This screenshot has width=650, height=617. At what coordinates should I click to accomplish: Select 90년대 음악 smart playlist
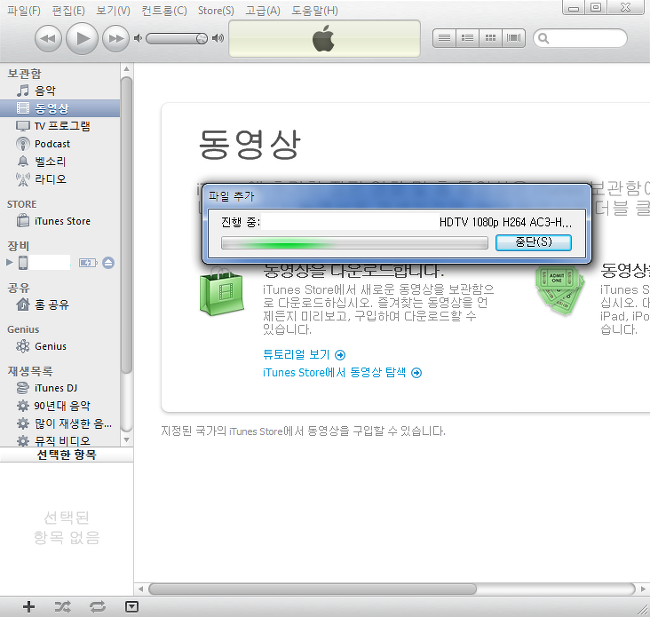point(60,406)
